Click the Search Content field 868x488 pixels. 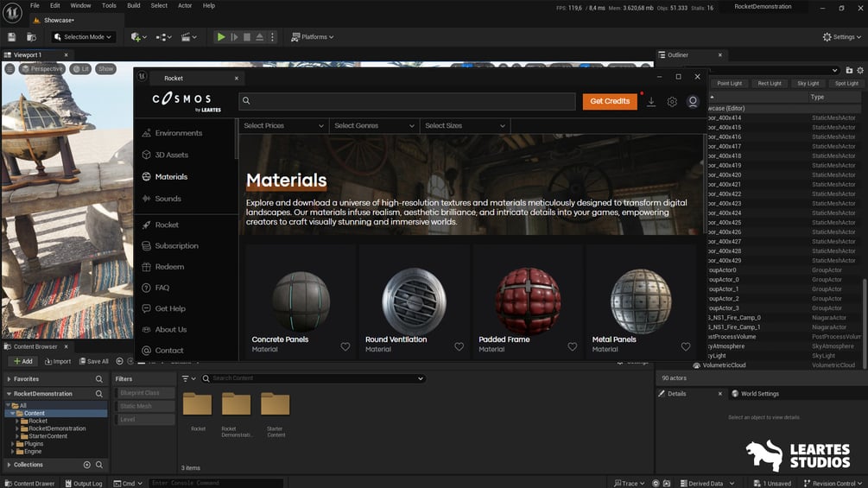(314, 378)
